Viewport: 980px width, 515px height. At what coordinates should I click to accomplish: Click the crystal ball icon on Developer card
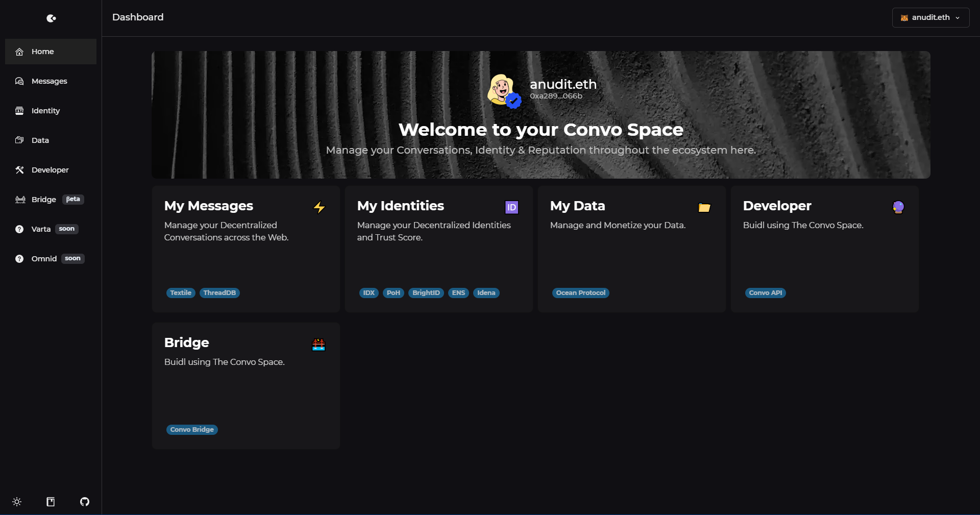[x=898, y=207]
